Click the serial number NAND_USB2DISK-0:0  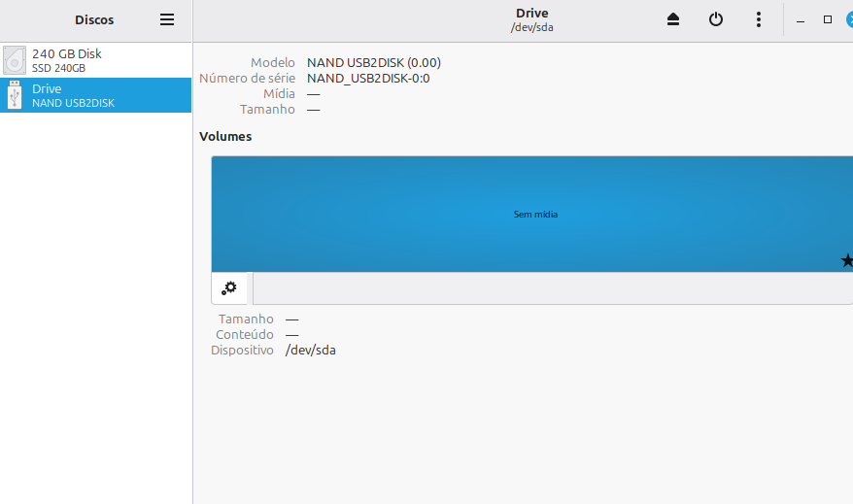click(368, 79)
